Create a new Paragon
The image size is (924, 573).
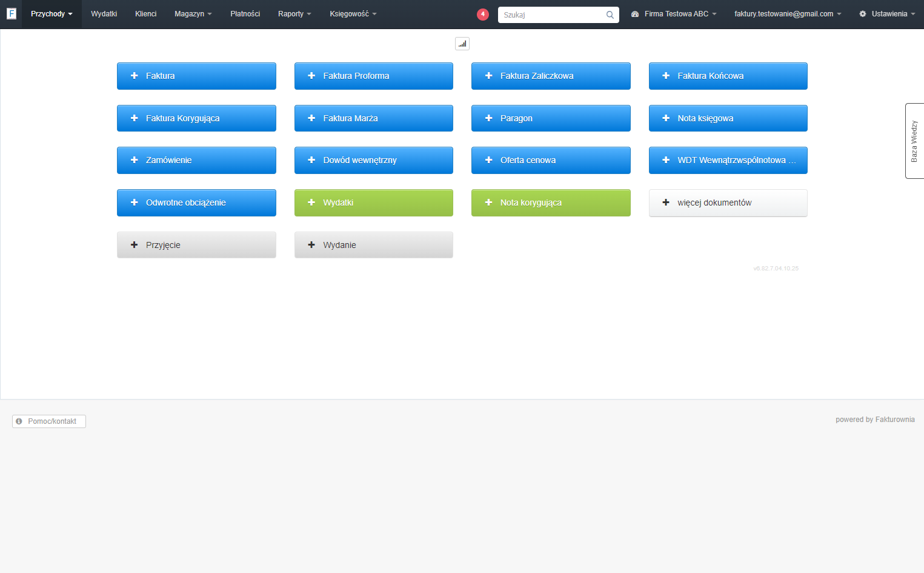click(x=551, y=118)
